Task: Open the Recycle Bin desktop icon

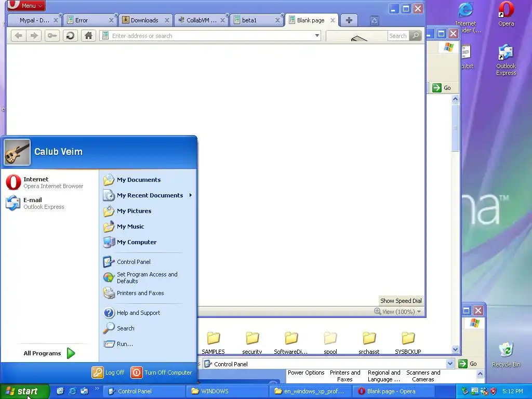Action: 506,354
